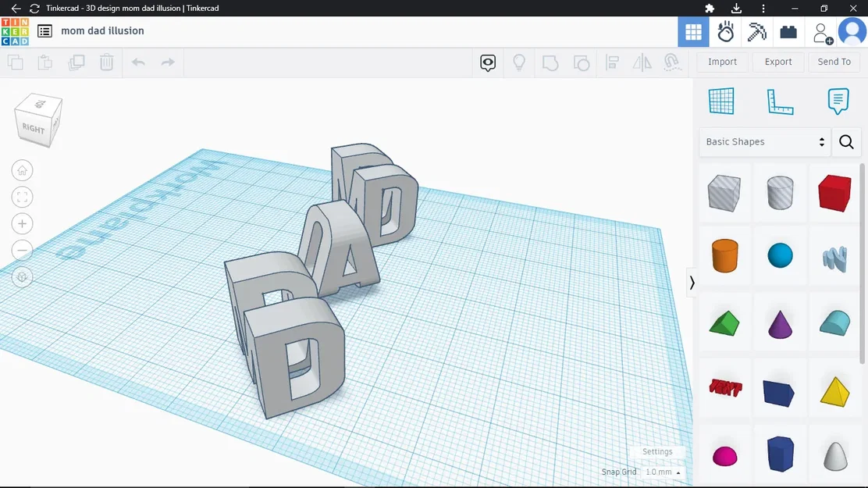
Task: Select the Ruler tool
Action: coord(780,102)
